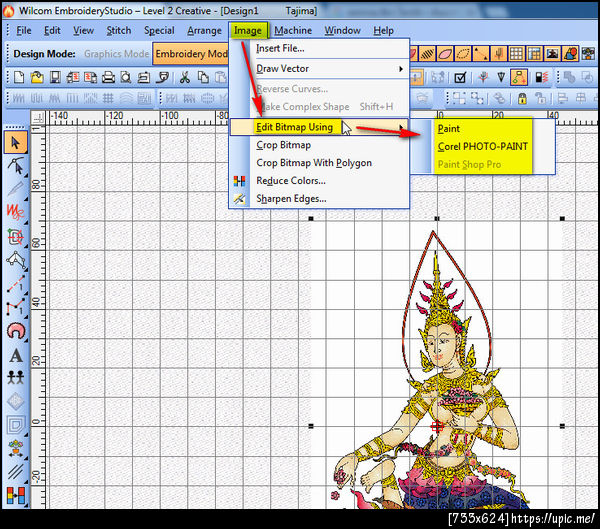Image resolution: width=600 pixels, height=529 pixels.
Task: Choose the Reshape Object tool
Action: tap(15, 166)
